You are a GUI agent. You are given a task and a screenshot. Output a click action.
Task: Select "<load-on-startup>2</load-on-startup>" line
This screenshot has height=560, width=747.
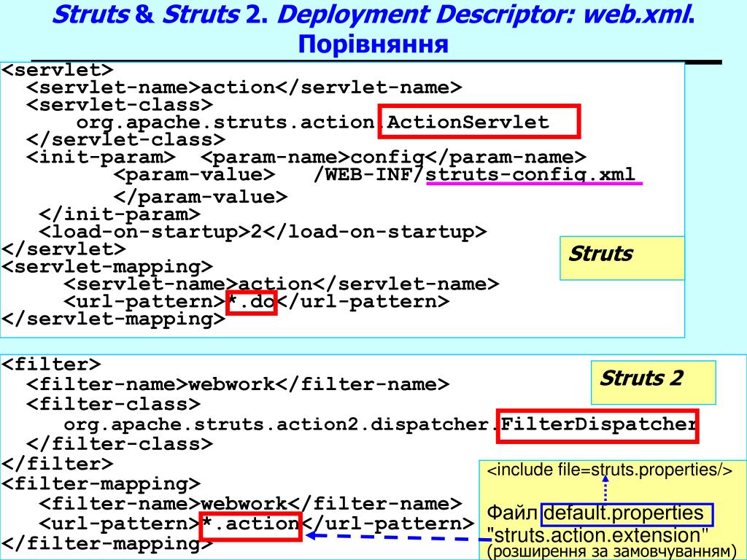(x=263, y=232)
